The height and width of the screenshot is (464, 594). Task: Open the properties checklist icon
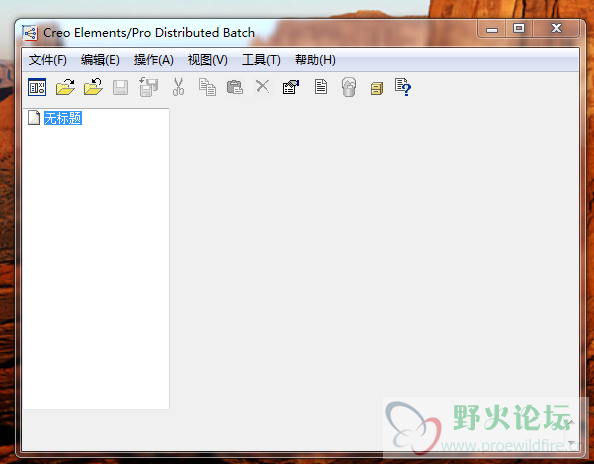coord(291,87)
